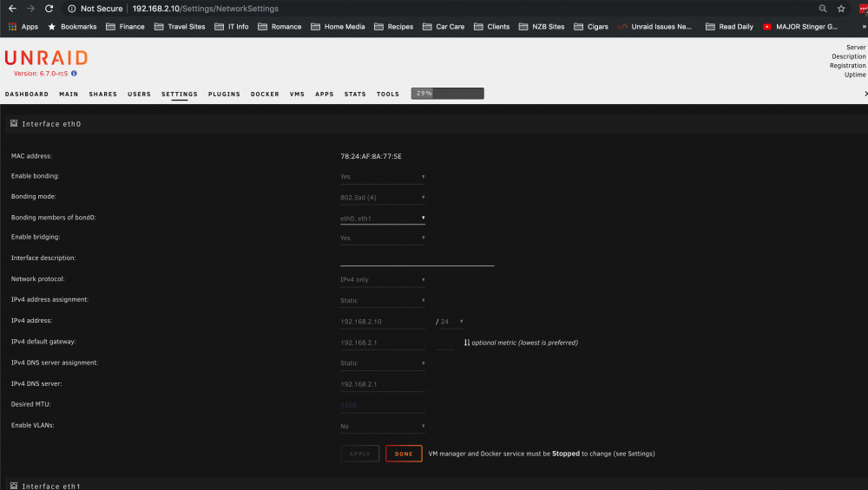Image resolution: width=868 pixels, height=490 pixels.
Task: Open the Cigars bookmarks folder
Action: pyautogui.click(x=591, y=27)
